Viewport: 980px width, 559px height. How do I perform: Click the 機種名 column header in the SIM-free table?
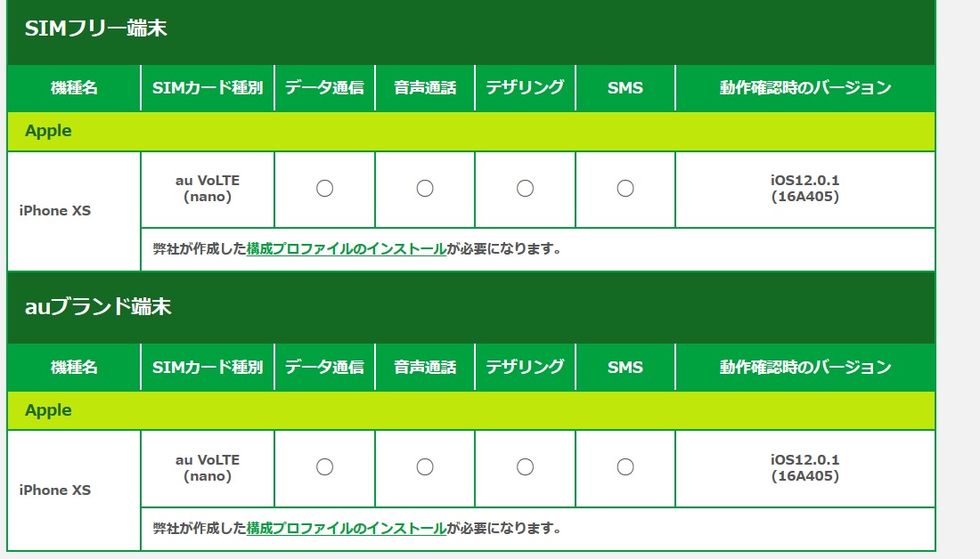pyautogui.click(x=74, y=88)
